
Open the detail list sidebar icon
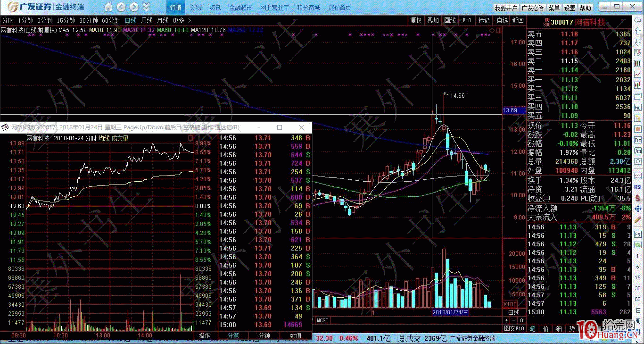[x=638, y=97]
